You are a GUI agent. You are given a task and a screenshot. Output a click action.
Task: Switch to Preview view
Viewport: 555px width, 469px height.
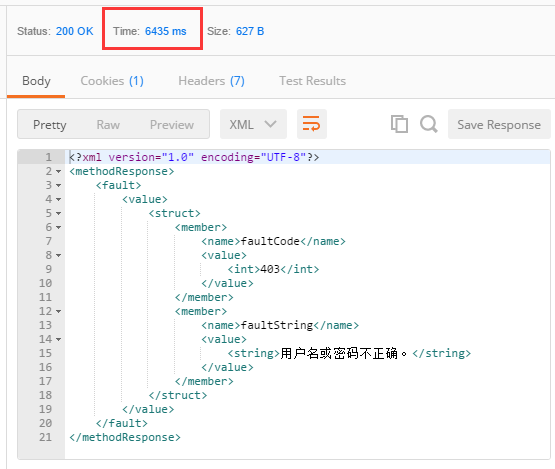[172, 125]
